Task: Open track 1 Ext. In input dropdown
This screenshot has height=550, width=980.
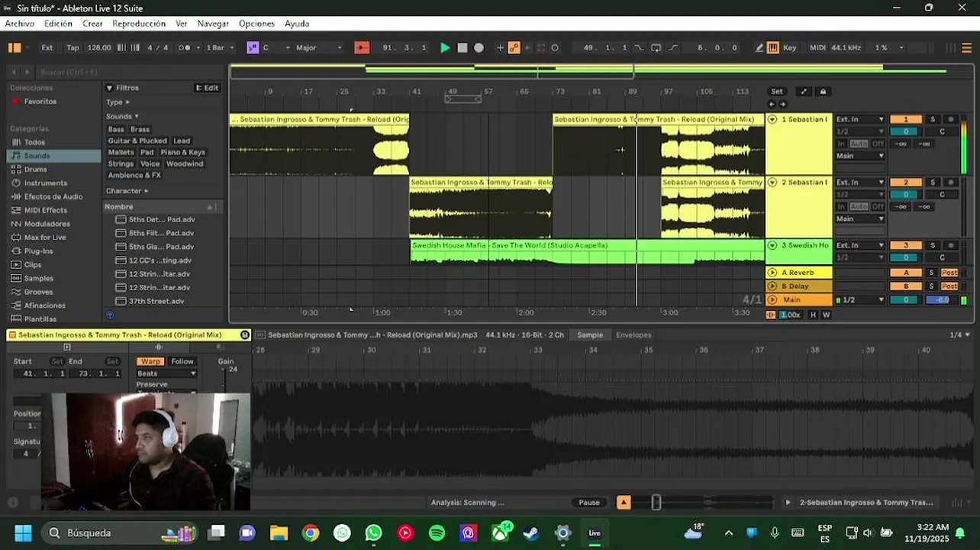Action: [x=859, y=120]
